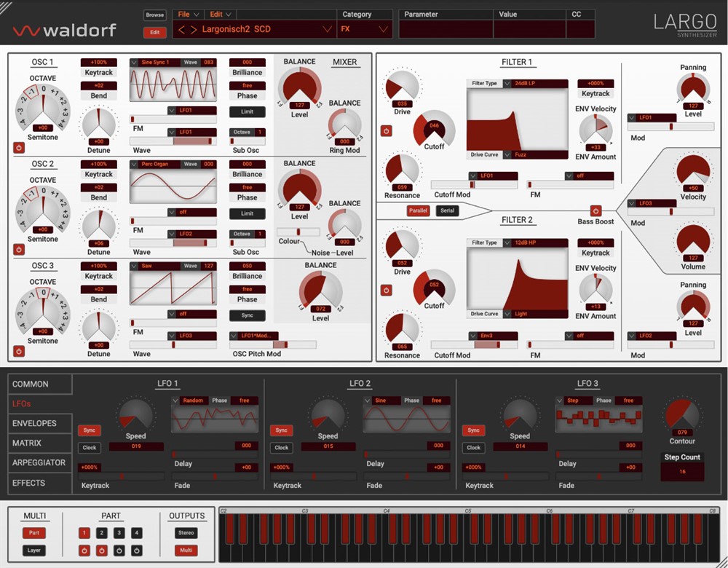Viewport: 728px width, 568px height.
Task: Click the Browse button
Action: coord(154,15)
